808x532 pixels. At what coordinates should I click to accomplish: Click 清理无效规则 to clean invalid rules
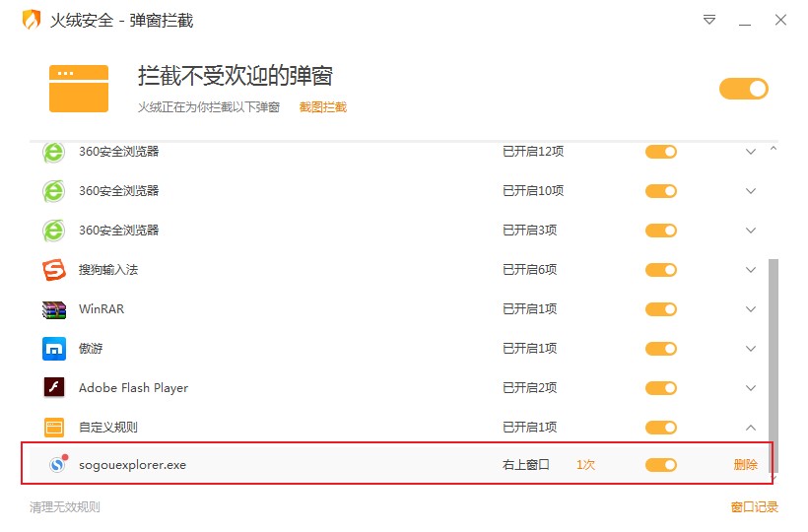pyautogui.click(x=65, y=506)
